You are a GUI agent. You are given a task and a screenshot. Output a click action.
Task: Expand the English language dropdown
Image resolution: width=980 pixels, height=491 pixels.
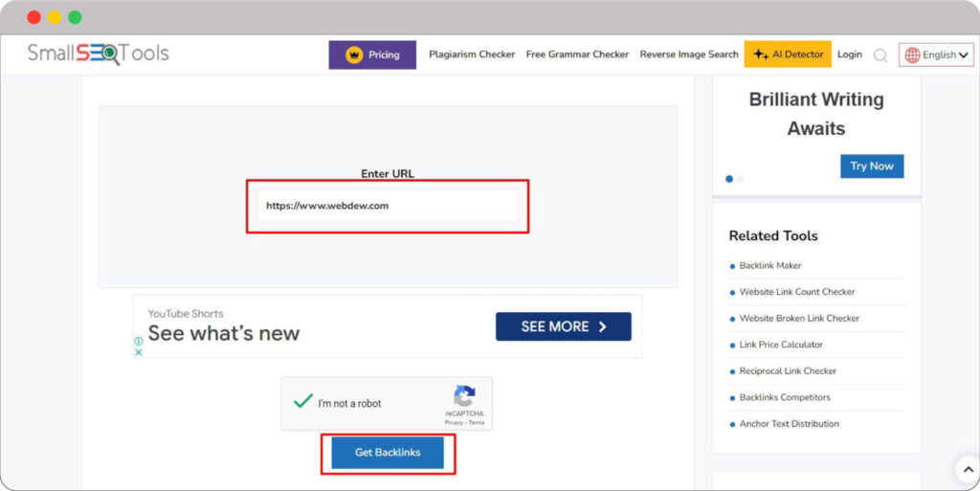[936, 55]
